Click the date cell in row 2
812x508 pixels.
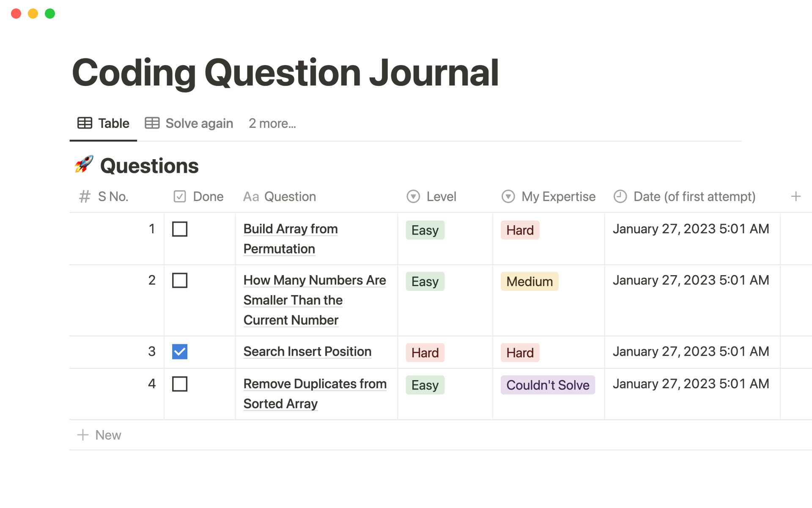(x=691, y=280)
